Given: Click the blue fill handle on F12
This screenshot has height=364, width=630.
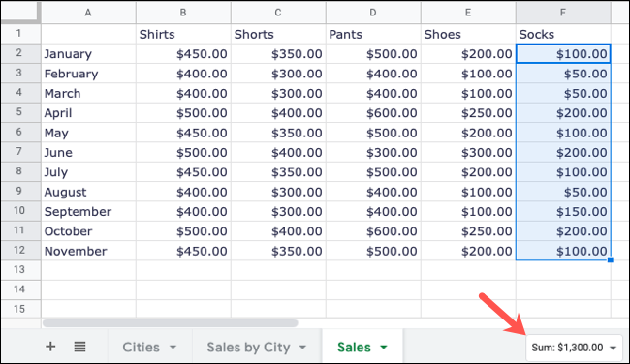Looking at the screenshot, I should point(611,260).
